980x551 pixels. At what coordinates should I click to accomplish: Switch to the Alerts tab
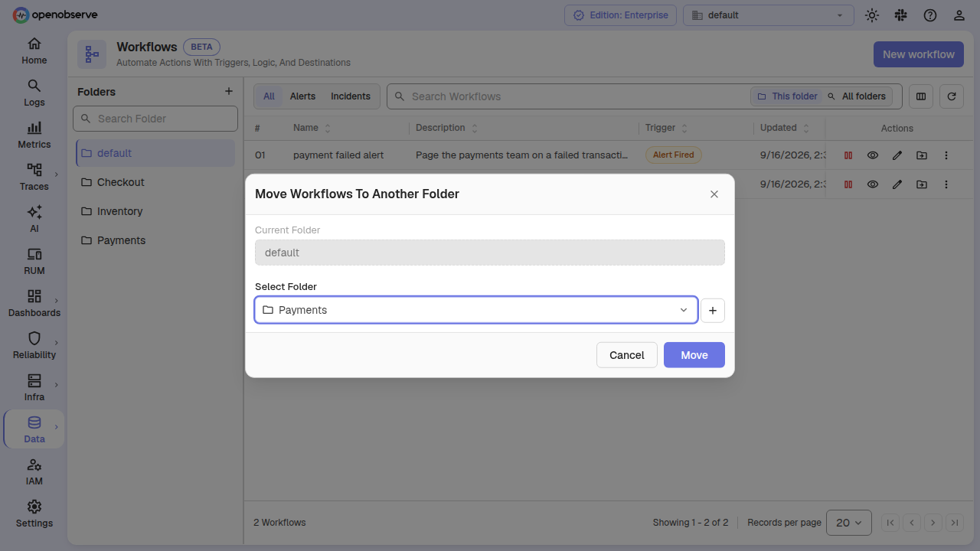pyautogui.click(x=302, y=96)
